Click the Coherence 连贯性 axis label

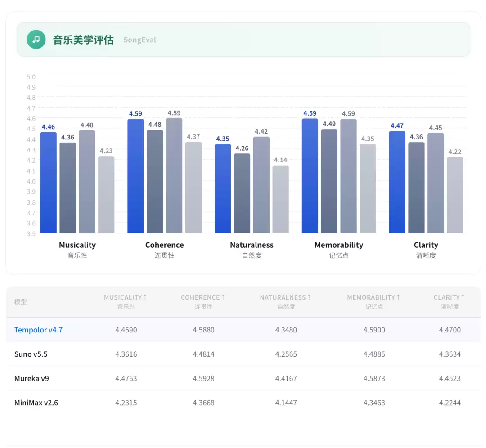pos(165,250)
